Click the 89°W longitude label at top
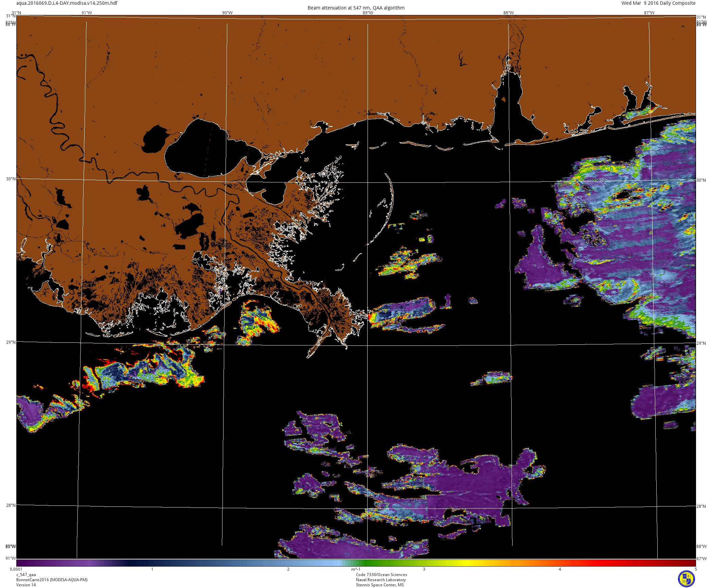The height and width of the screenshot is (588, 712). 368,13
